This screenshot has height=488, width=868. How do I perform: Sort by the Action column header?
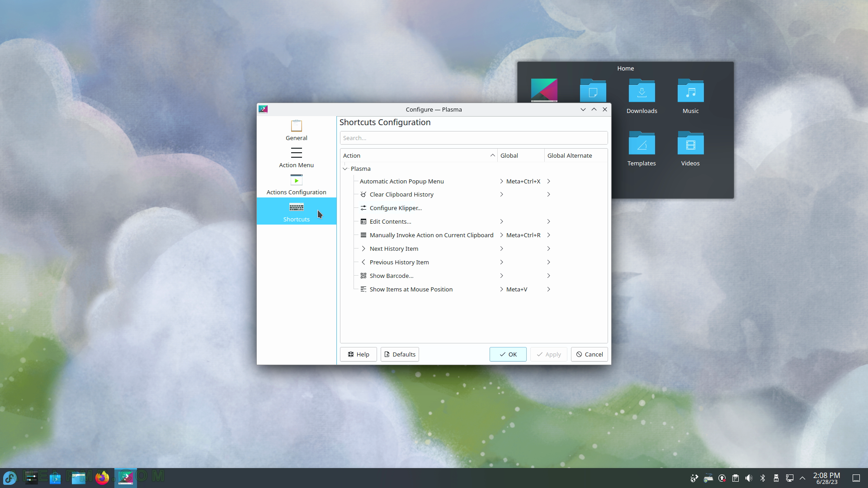tap(418, 155)
